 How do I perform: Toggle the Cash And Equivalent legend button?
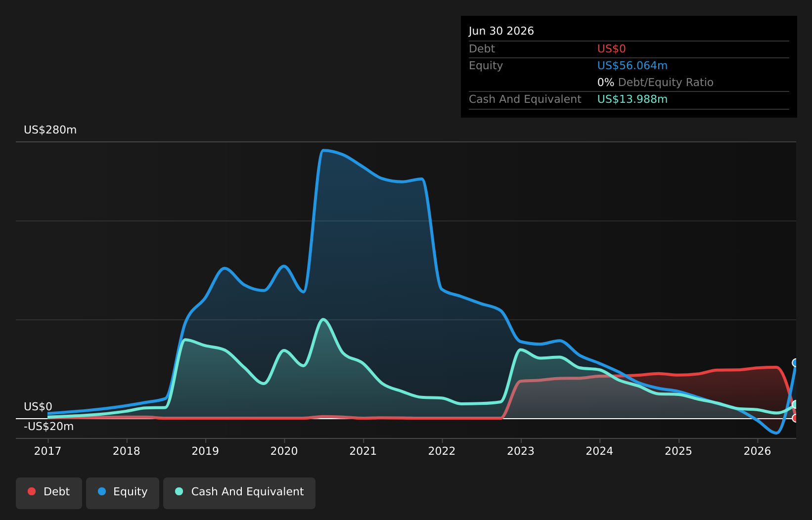239,493
